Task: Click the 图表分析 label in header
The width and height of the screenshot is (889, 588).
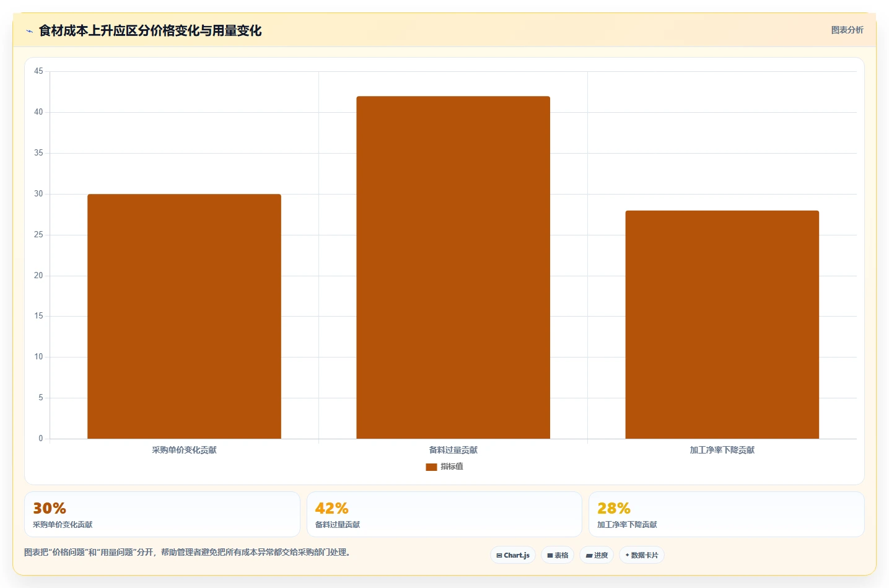Action: point(847,30)
